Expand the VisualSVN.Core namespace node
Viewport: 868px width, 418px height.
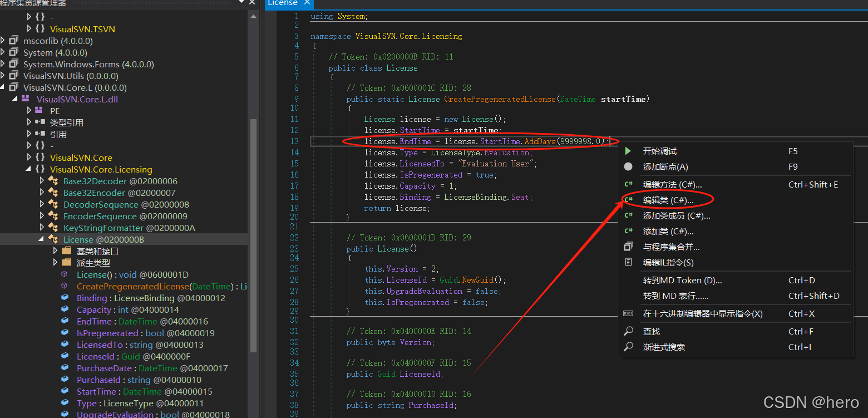click(x=29, y=158)
